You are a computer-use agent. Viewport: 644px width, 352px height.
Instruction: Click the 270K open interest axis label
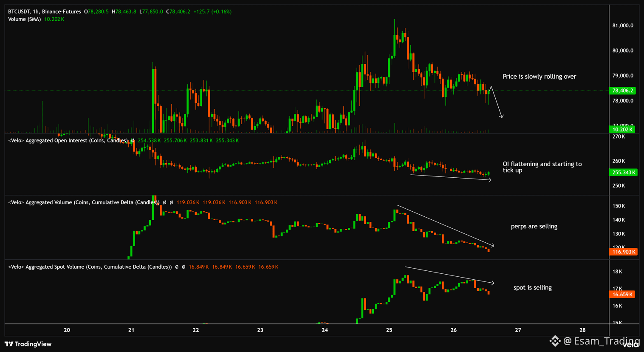click(619, 137)
